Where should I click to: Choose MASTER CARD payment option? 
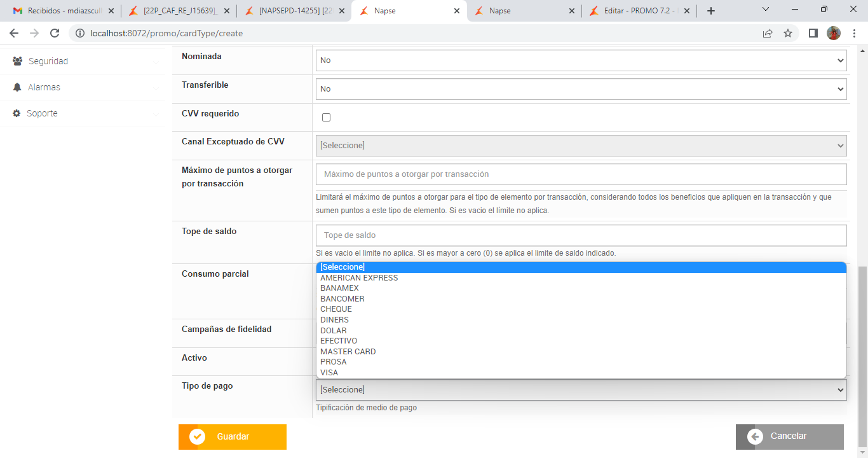click(x=348, y=352)
